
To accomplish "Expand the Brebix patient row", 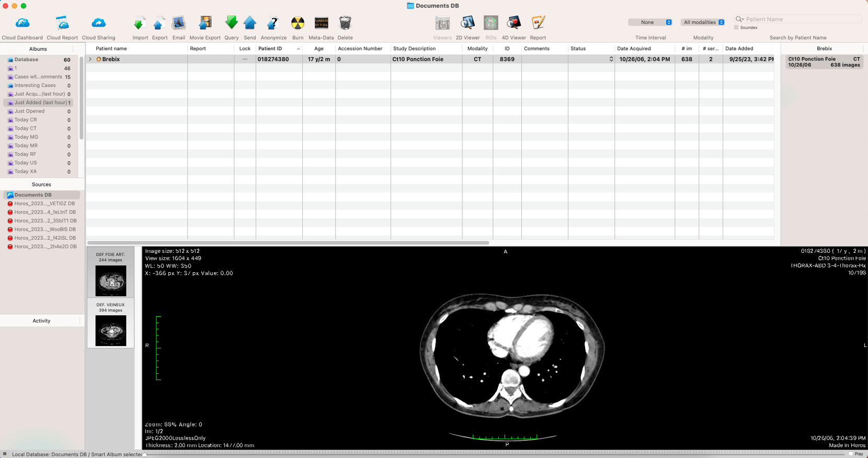I will pos(90,59).
